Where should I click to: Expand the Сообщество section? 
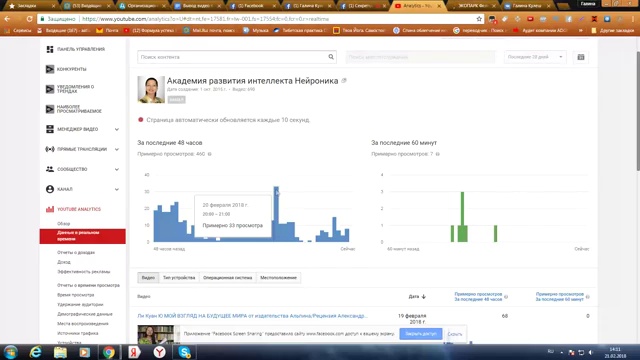117,169
